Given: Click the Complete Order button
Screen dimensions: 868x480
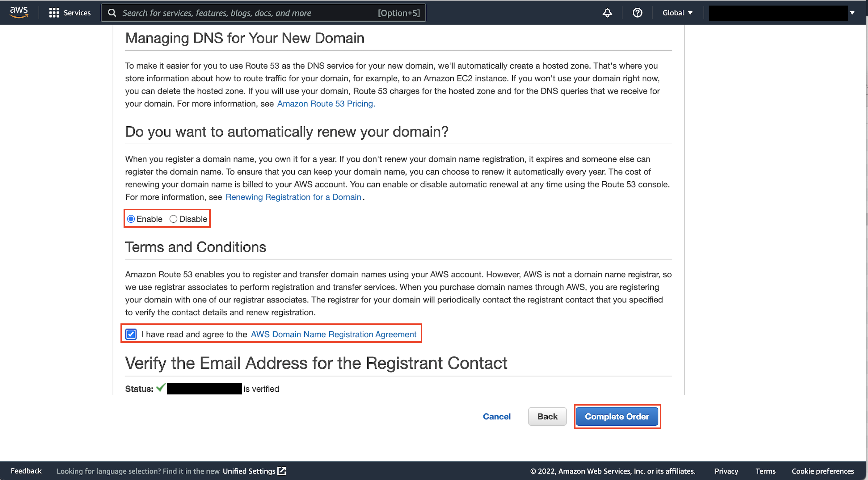Looking at the screenshot, I should (617, 416).
